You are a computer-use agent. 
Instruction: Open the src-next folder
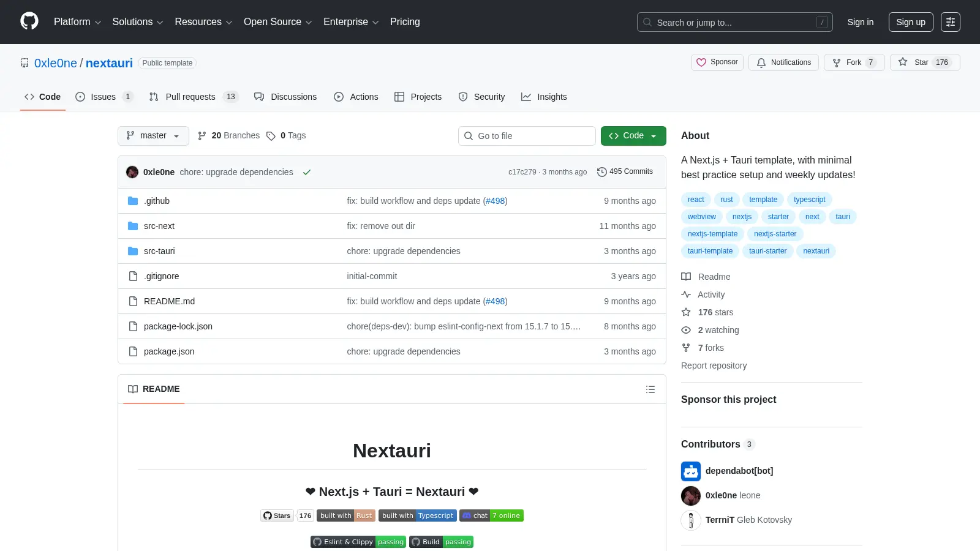point(159,226)
